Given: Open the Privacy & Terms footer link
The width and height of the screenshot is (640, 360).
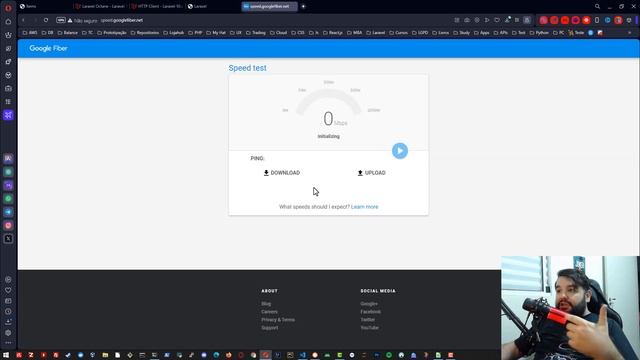Looking at the screenshot, I should click(x=278, y=320).
